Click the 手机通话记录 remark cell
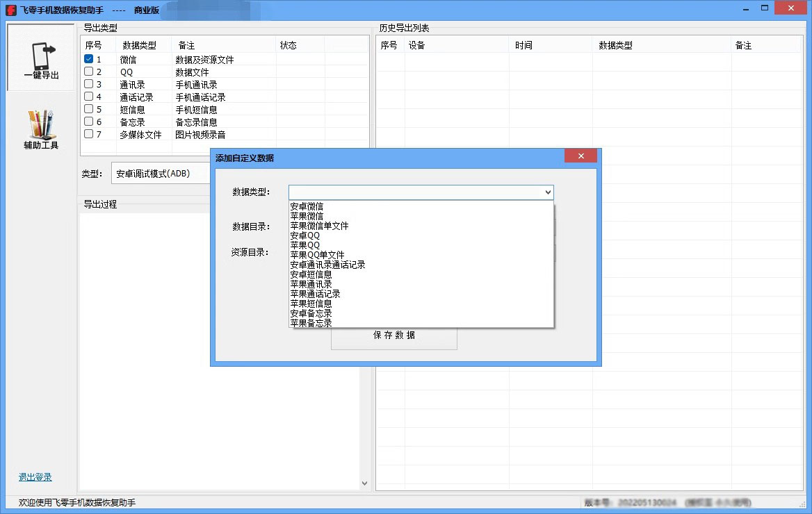 pyautogui.click(x=200, y=97)
